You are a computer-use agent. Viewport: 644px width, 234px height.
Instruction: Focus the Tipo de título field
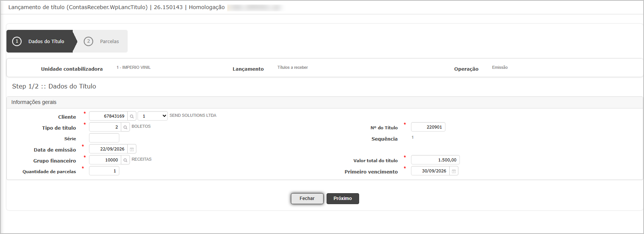[x=105, y=127]
